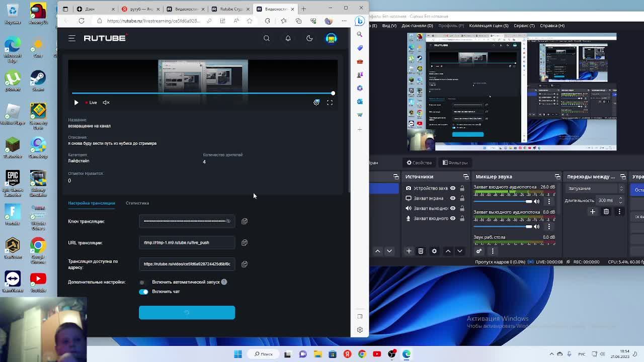Toggle automatic start switch

(143, 282)
